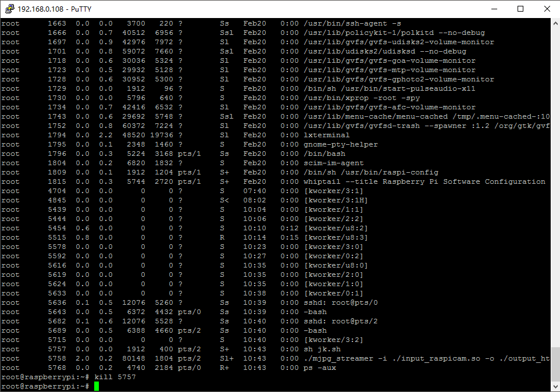This screenshot has height=392, width=560.
Task: Click the 'sshd: root@pts/0' text
Action: tap(341, 302)
